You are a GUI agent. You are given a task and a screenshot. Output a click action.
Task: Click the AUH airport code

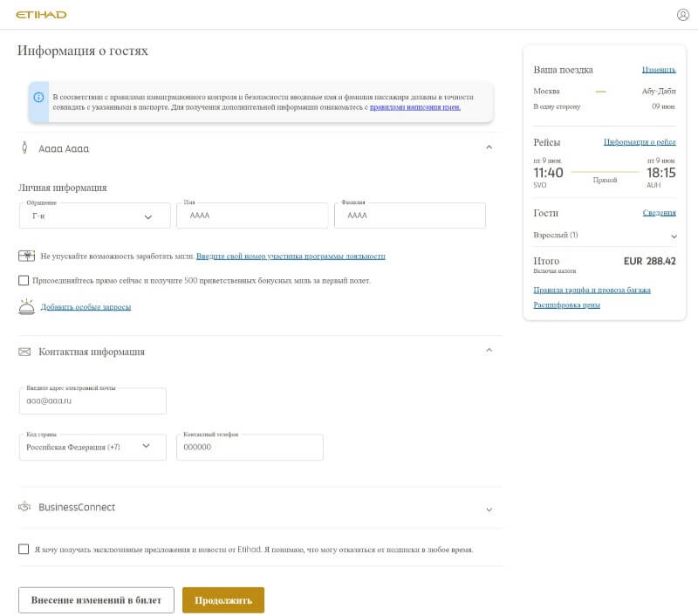click(654, 185)
